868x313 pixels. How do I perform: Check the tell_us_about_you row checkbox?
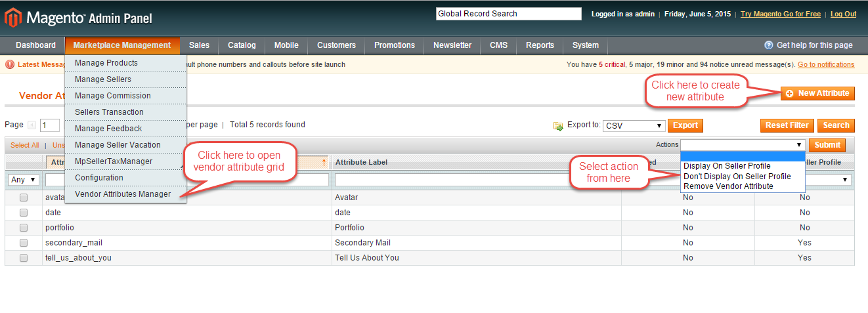(x=24, y=258)
